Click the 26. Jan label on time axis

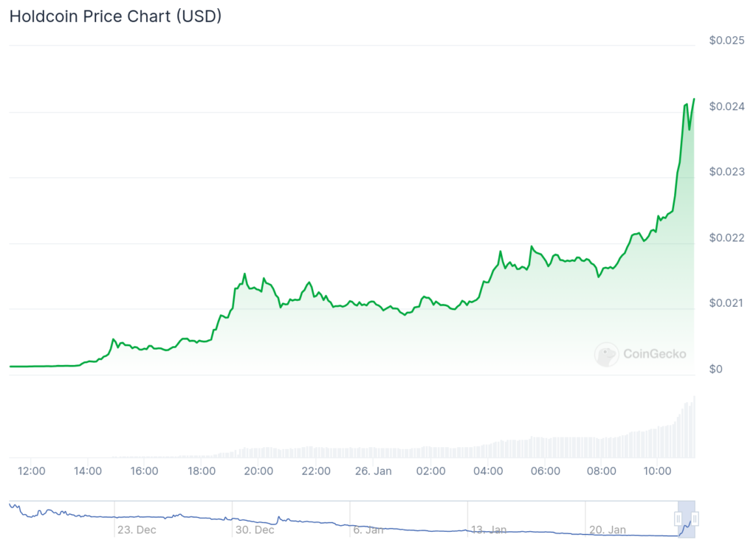[x=373, y=471]
